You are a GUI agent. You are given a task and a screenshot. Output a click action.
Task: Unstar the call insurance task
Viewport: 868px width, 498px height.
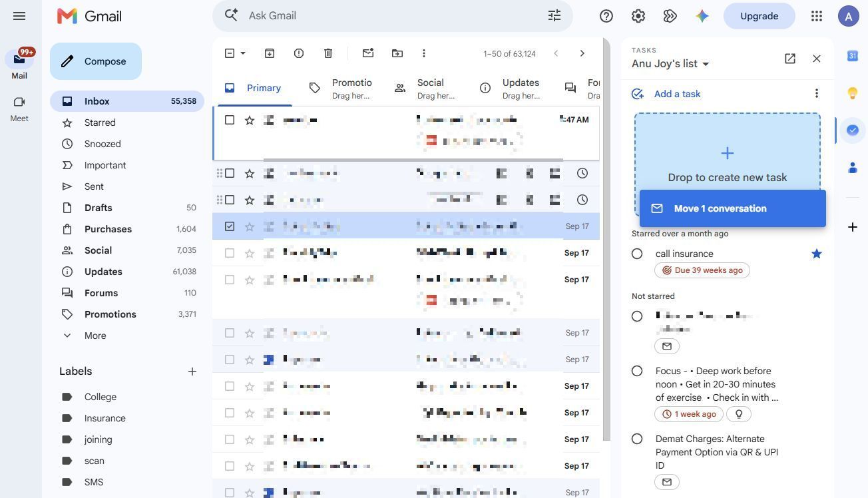pyautogui.click(x=817, y=254)
